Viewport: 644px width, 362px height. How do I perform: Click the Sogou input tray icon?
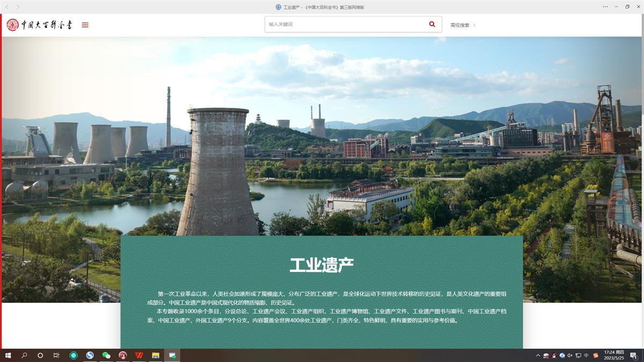tap(595, 355)
